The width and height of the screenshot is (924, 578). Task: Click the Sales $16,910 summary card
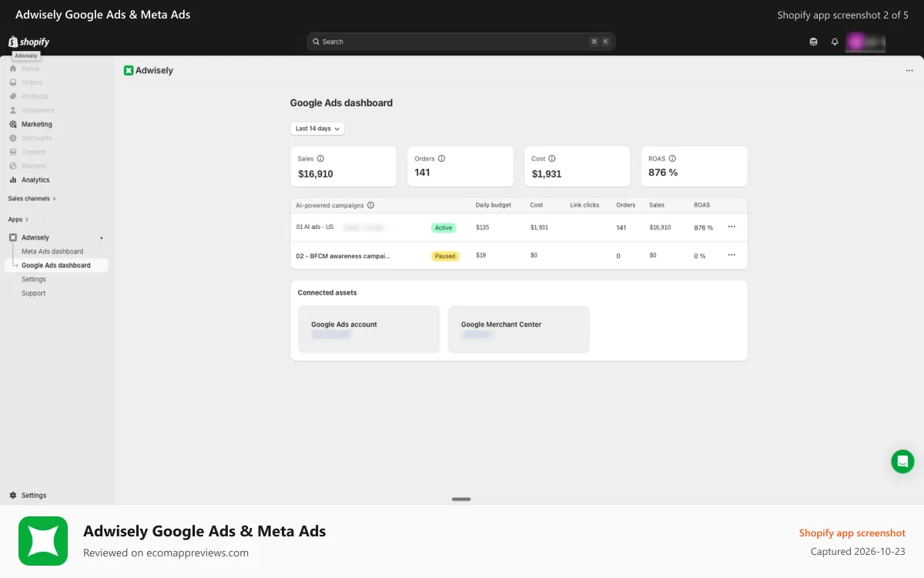[x=343, y=166]
